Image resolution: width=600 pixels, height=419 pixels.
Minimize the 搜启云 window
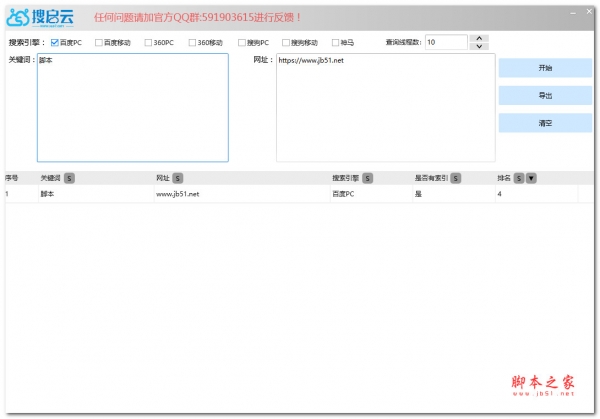[x=573, y=13]
